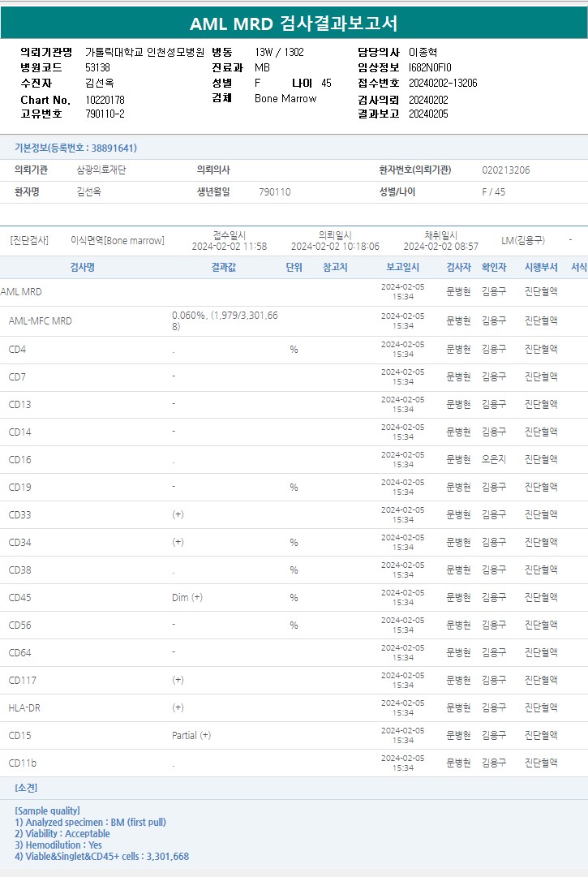This screenshot has width=588, height=877.
Task: Click the 참고치 column header
Action: 335,267
